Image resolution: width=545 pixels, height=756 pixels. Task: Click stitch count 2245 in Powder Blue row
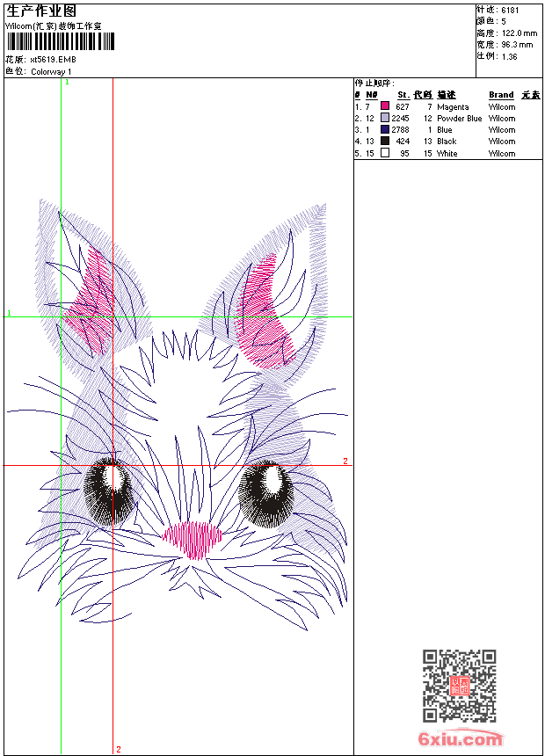click(x=400, y=119)
